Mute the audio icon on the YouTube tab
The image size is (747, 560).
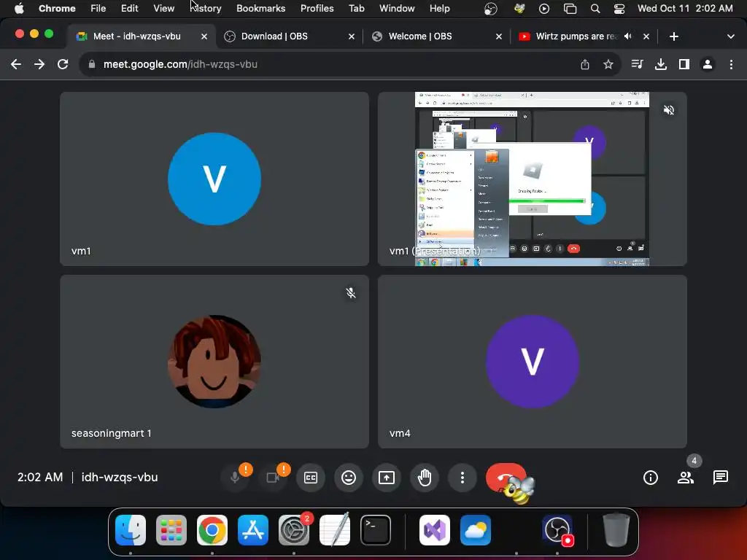coord(628,36)
